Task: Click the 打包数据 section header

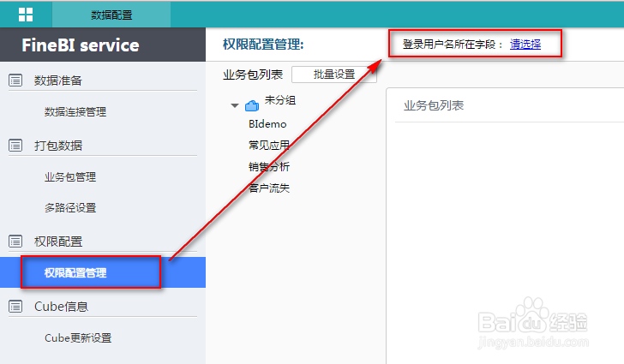Action: click(58, 146)
